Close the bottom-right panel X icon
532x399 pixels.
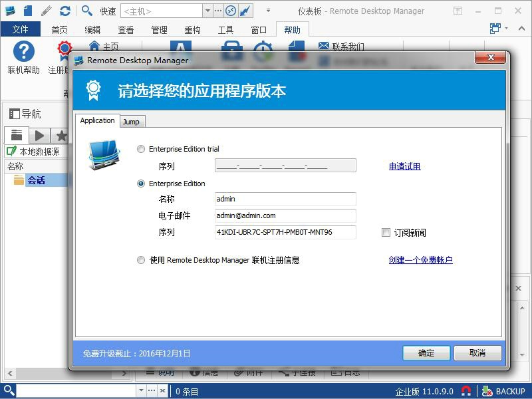tap(519, 289)
